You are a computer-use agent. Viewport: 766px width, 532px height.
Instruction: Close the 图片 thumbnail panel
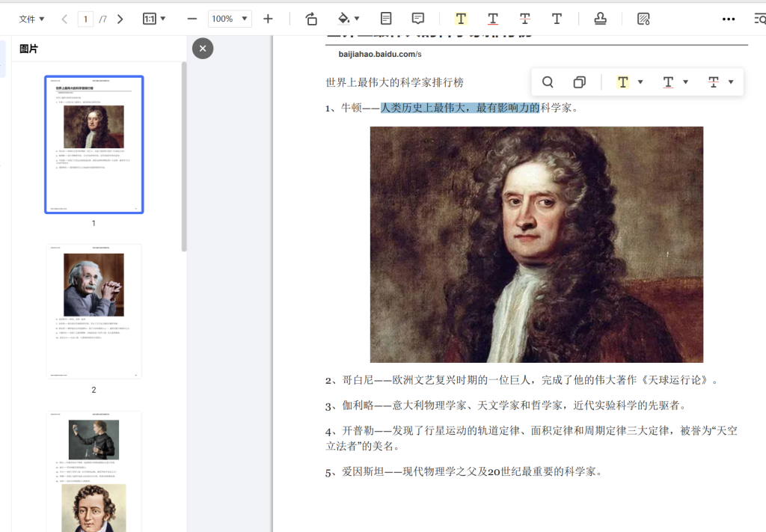[x=203, y=49]
